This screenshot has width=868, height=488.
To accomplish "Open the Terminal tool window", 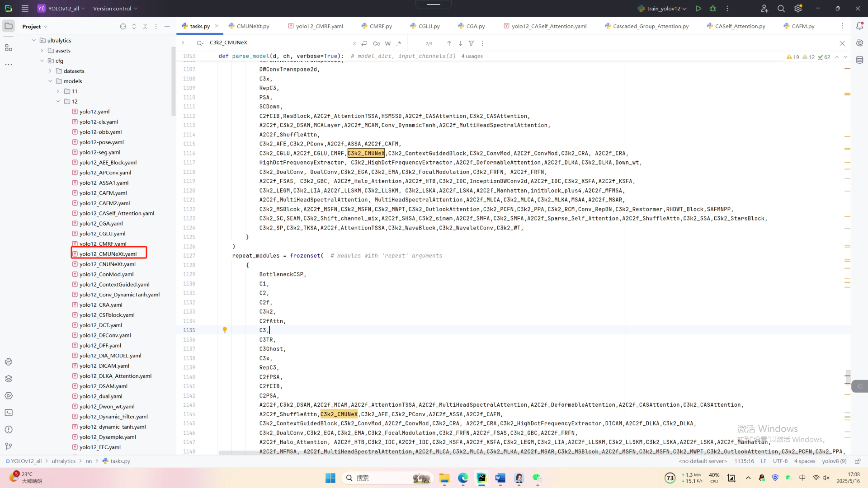I will 9,413.
